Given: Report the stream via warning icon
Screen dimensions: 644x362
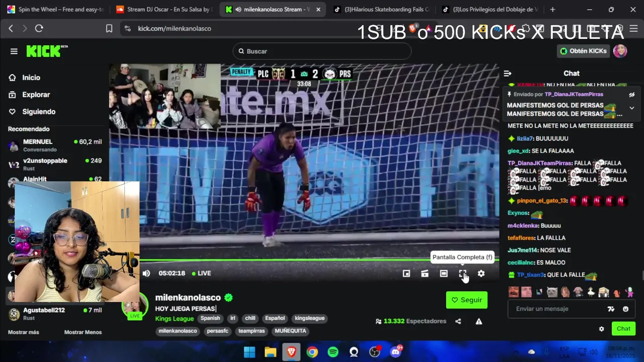Looking at the screenshot, I should [x=479, y=321].
